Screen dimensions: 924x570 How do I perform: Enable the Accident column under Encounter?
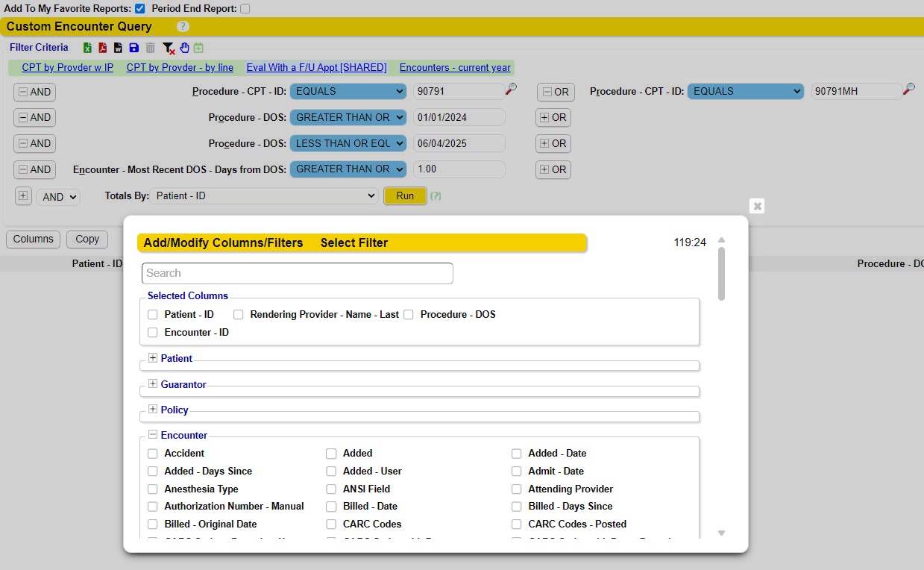coord(152,453)
